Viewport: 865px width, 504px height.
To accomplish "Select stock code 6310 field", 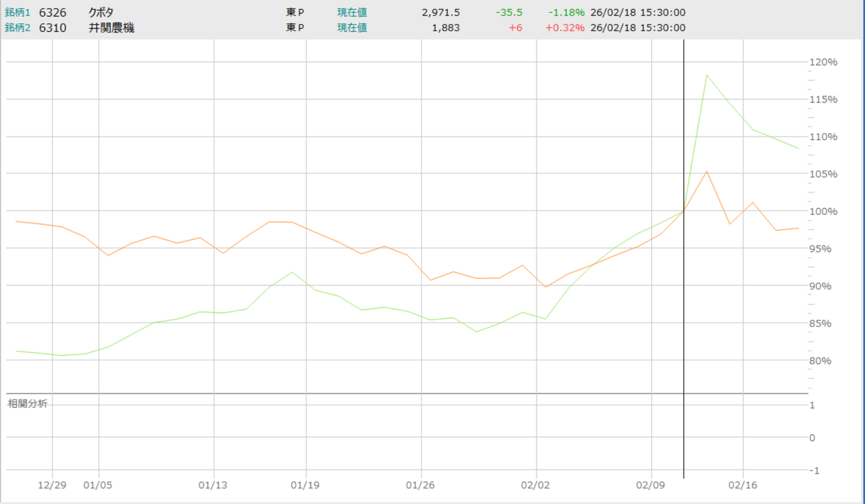I will (53, 28).
